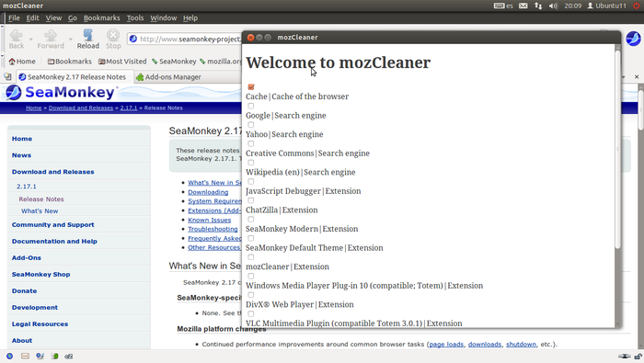Viewport: 644px width, 363px height.
Task: Click the SeaMonkey throbber icon at top right
Action: 633,39
